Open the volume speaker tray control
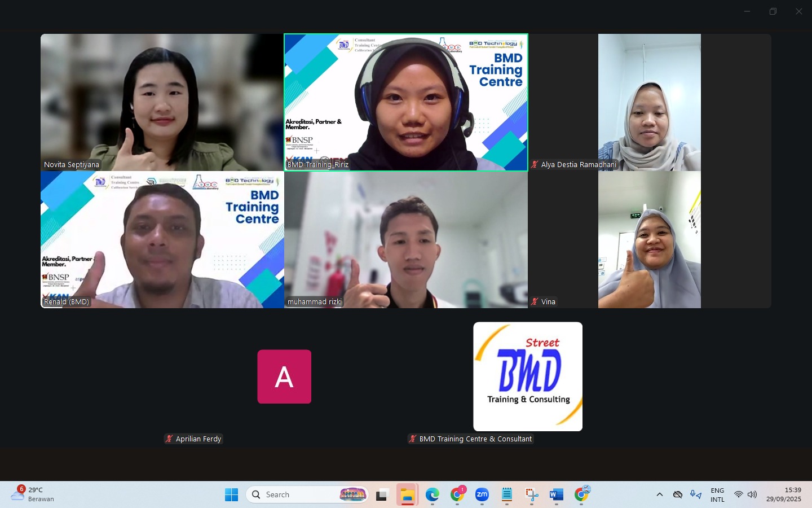Viewport: 812px width, 508px height. (752, 495)
